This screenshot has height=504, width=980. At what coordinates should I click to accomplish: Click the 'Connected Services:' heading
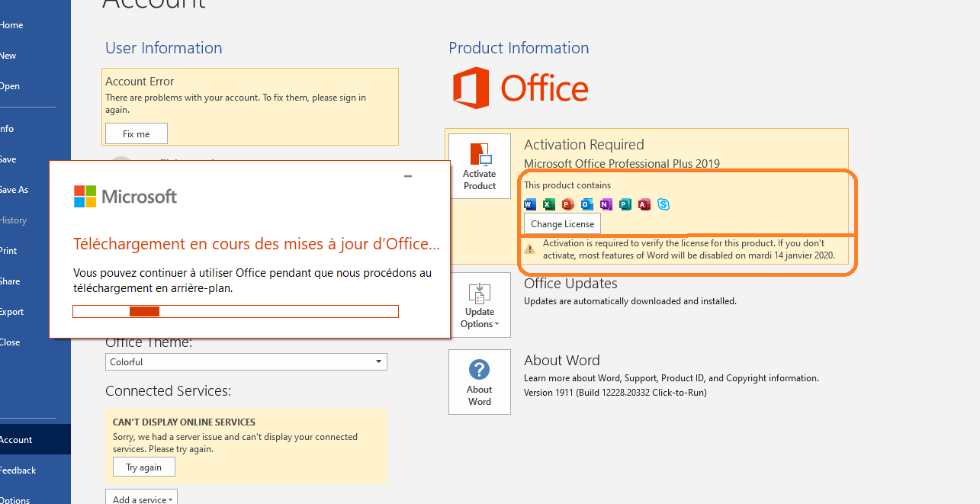coord(168,391)
